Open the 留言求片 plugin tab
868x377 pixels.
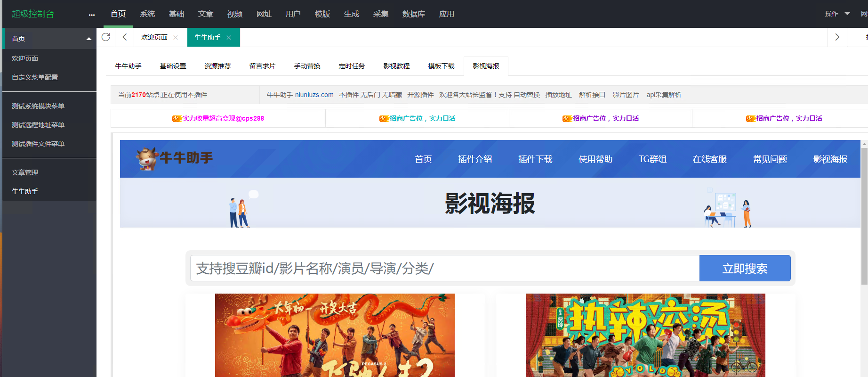click(x=263, y=66)
